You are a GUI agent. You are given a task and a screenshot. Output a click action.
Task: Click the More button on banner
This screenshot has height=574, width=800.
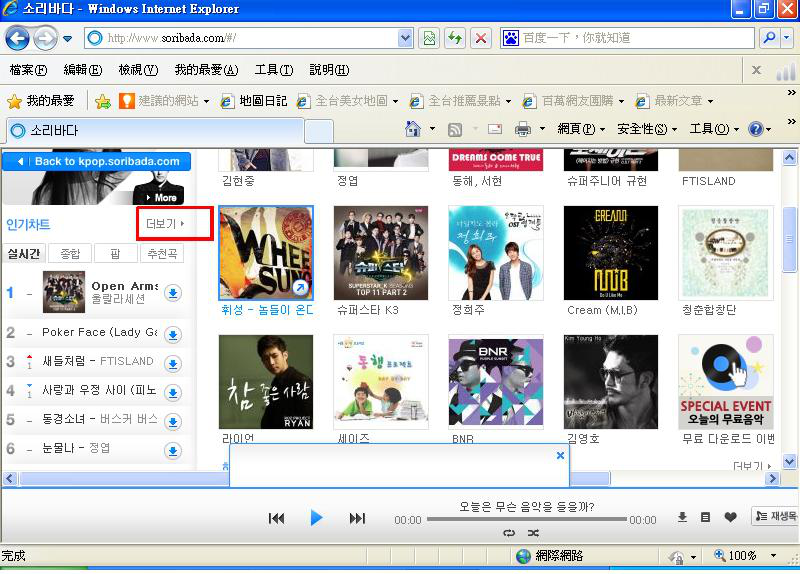[x=159, y=197]
